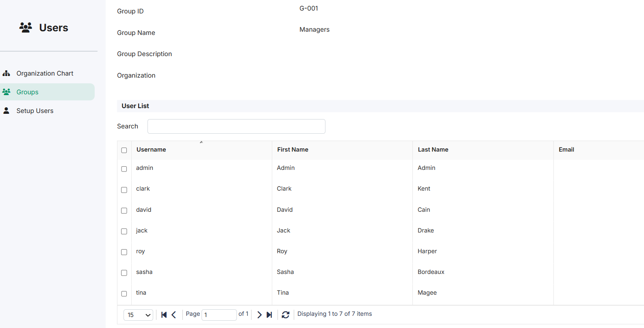Click the Groups people icon in sidebar

[6, 92]
